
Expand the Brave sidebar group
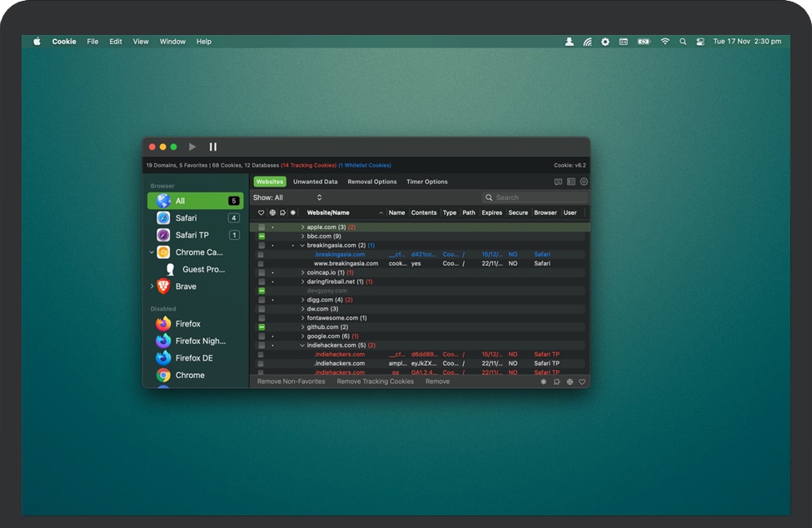coord(152,286)
